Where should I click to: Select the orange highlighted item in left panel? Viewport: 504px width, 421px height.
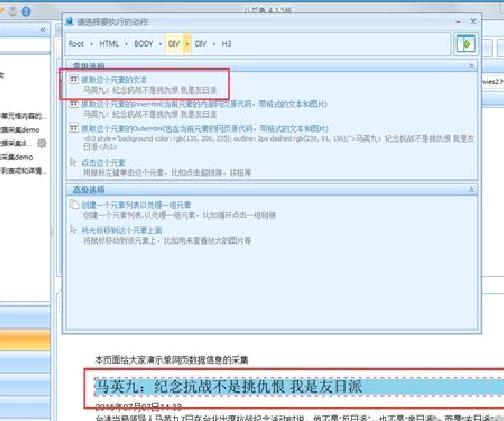click(x=25, y=340)
